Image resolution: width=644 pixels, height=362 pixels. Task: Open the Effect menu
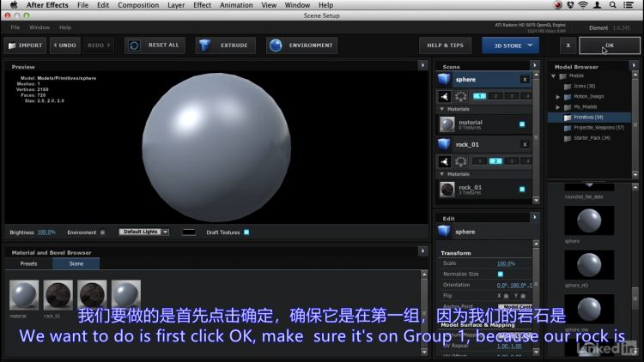pos(202,5)
